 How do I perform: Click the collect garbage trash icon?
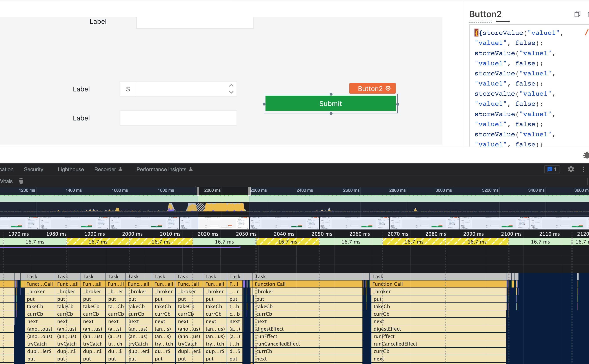(x=21, y=181)
